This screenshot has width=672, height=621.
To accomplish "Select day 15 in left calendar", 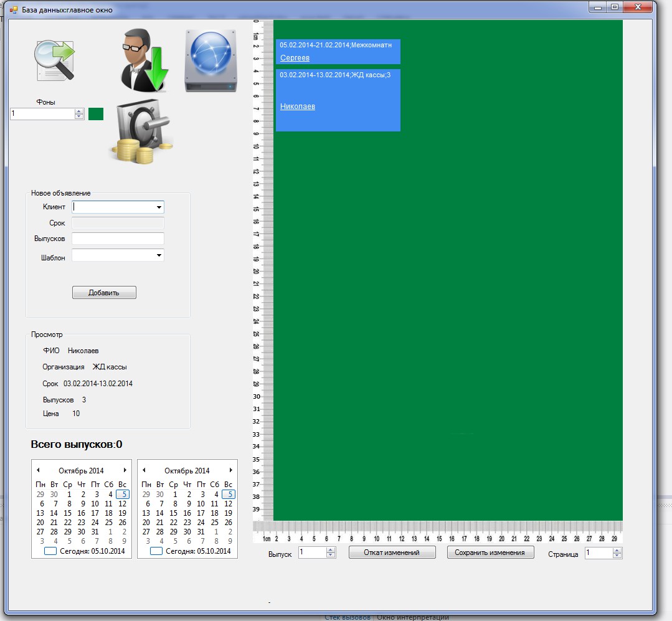I will pyautogui.click(x=68, y=513).
